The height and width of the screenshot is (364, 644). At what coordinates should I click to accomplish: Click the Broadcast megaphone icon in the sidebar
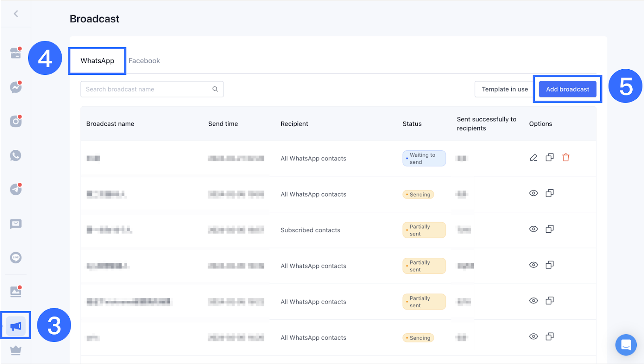point(16,326)
